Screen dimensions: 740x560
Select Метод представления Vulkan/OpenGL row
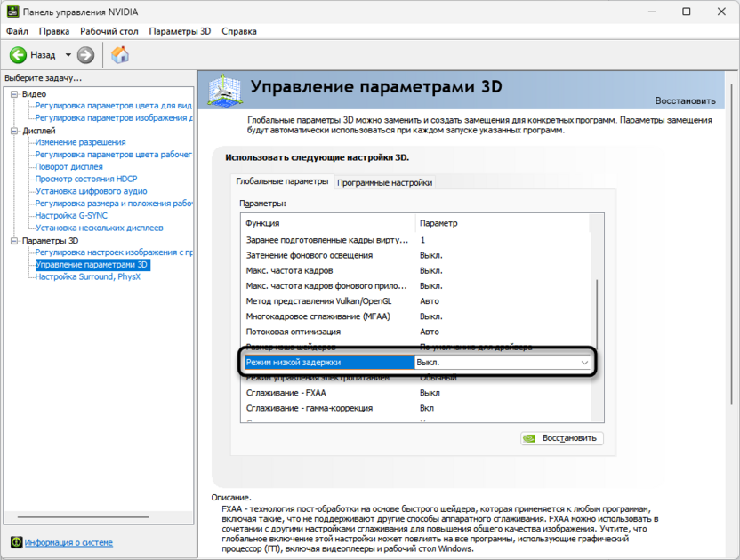(x=415, y=301)
